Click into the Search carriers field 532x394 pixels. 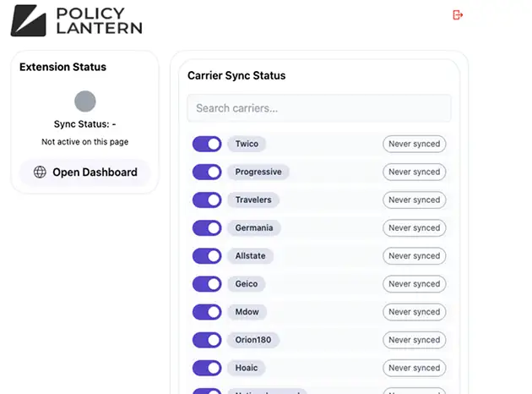(319, 108)
